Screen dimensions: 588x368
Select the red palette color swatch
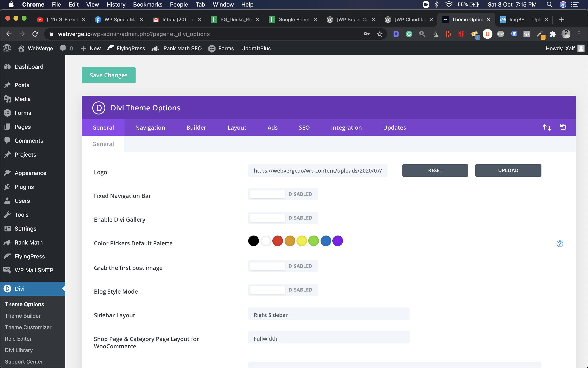277,241
